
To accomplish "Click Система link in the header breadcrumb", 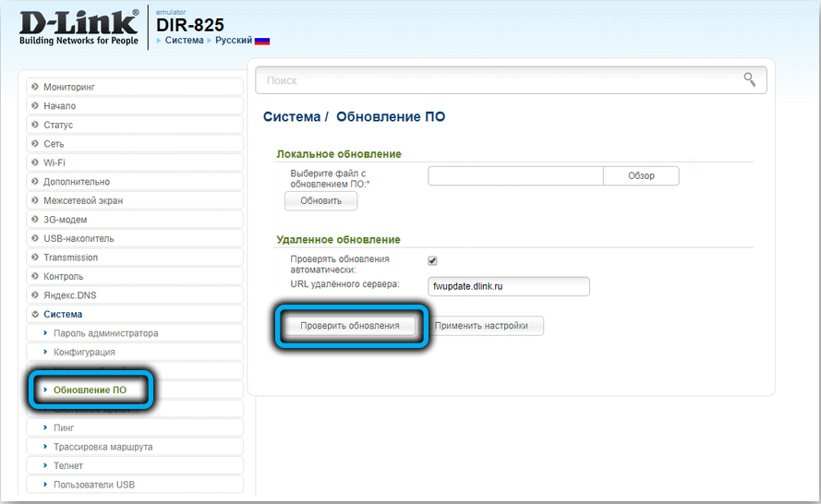I will (185, 42).
